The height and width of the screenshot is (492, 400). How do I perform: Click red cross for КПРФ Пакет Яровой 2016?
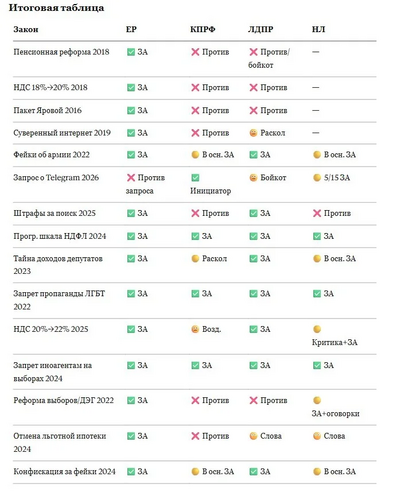click(195, 110)
